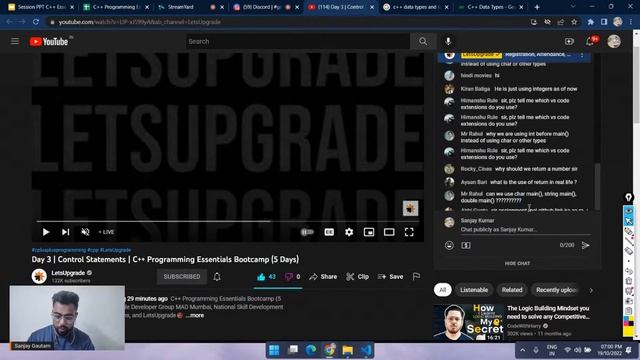Screen dimensions: 640x360
Task: Click the YouTube search input field
Action: pyautogui.click(x=298, y=41)
